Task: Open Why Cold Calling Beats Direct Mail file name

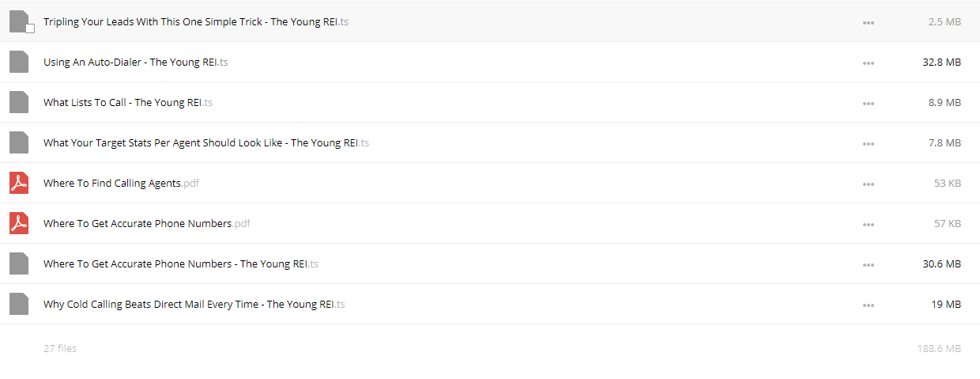Action: tap(194, 305)
